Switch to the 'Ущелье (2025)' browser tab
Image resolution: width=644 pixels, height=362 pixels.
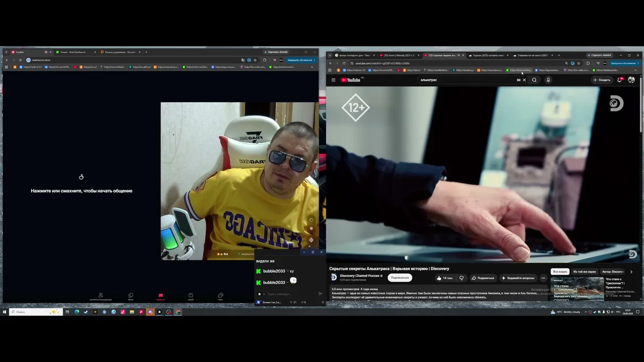click(488, 55)
